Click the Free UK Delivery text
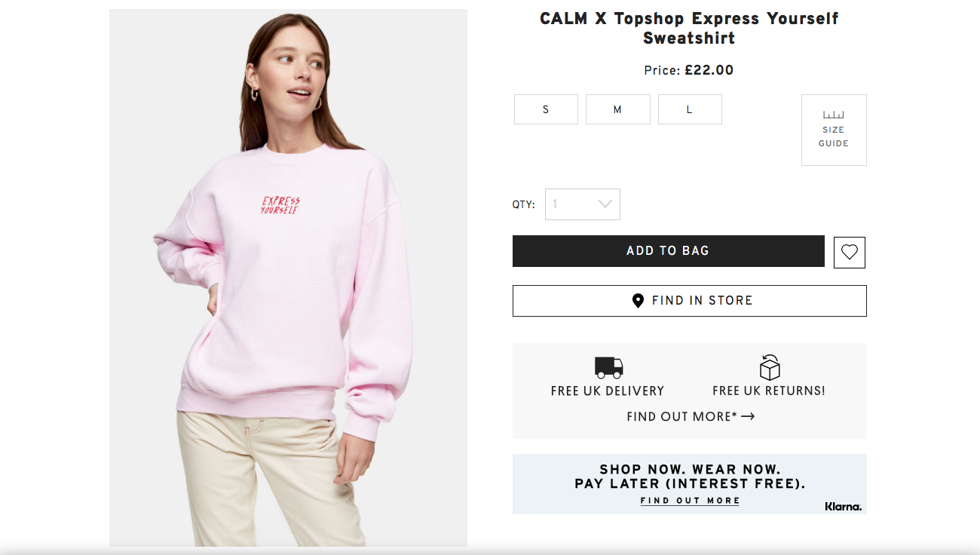 (608, 391)
